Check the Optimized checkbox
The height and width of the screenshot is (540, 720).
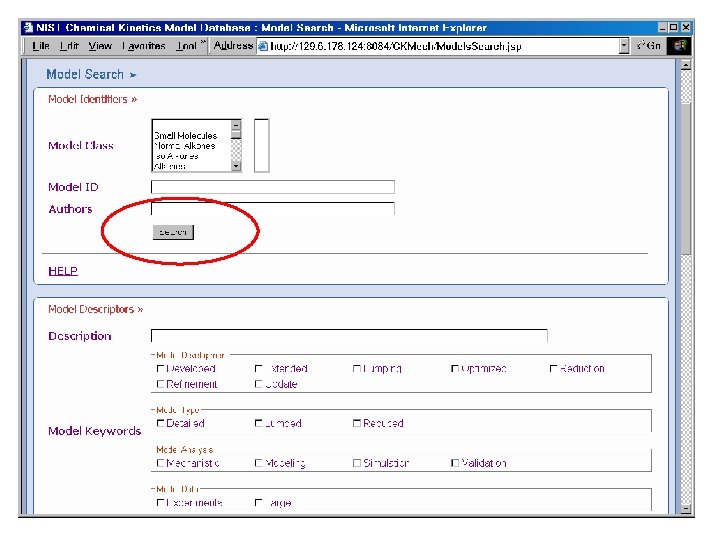(455, 369)
